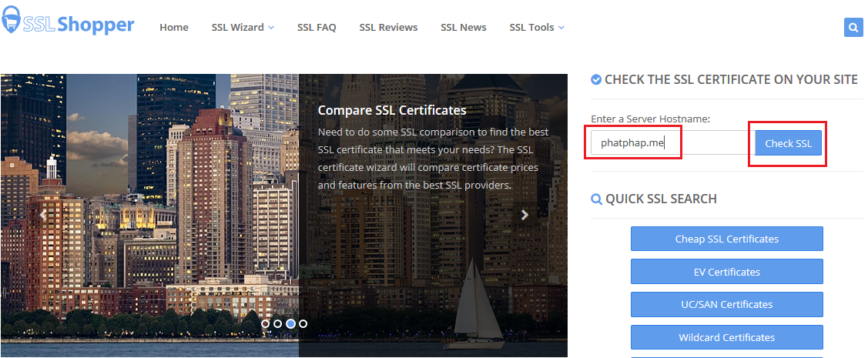Advance to next carousel slide arrow
Viewport: 868px width, 358px height.
(x=524, y=215)
